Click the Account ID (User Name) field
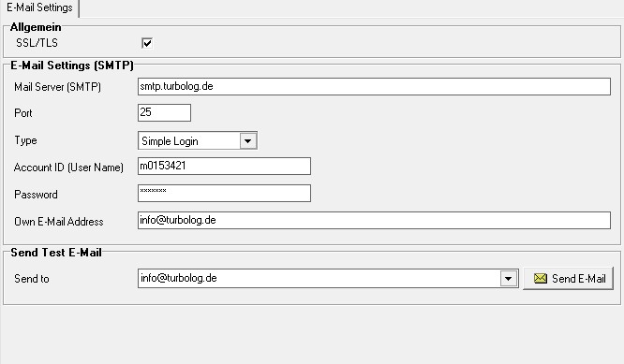Image resolution: width=624 pixels, height=364 pixels. coord(224,167)
